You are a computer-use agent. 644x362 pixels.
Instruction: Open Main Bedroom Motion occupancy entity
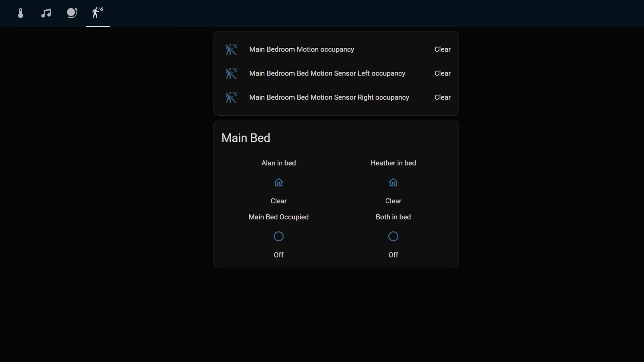click(301, 49)
